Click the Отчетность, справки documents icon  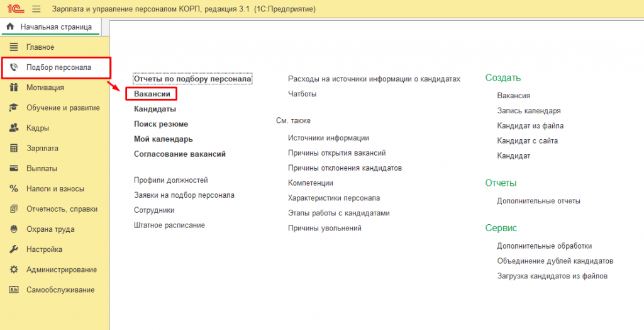click(x=14, y=209)
